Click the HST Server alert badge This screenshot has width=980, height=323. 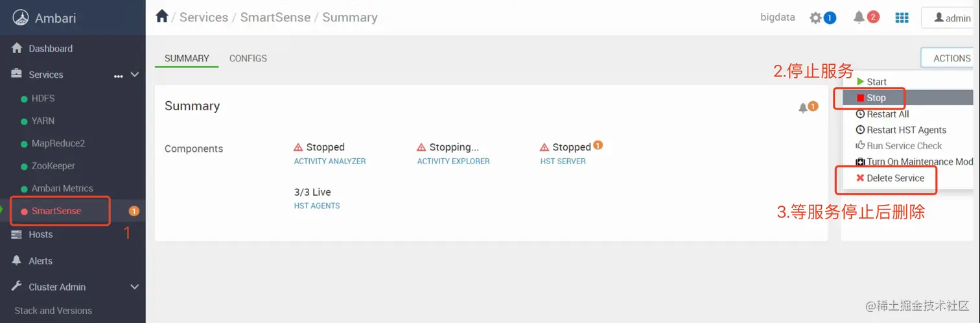coord(598,145)
